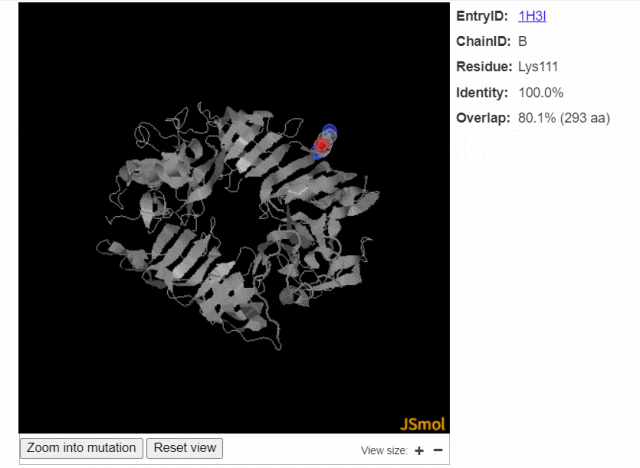Decrease view size with minus icon
Image resolution: width=640 pixels, height=468 pixels.
(x=438, y=450)
